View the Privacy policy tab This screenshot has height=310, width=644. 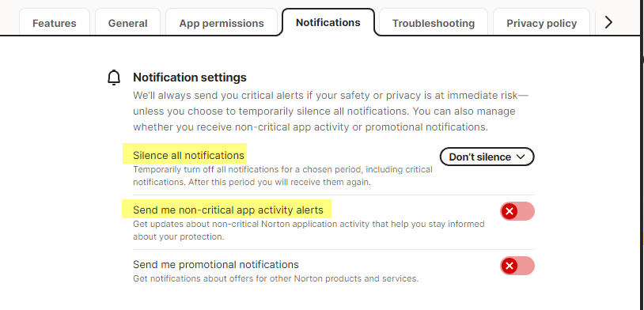pyautogui.click(x=542, y=23)
